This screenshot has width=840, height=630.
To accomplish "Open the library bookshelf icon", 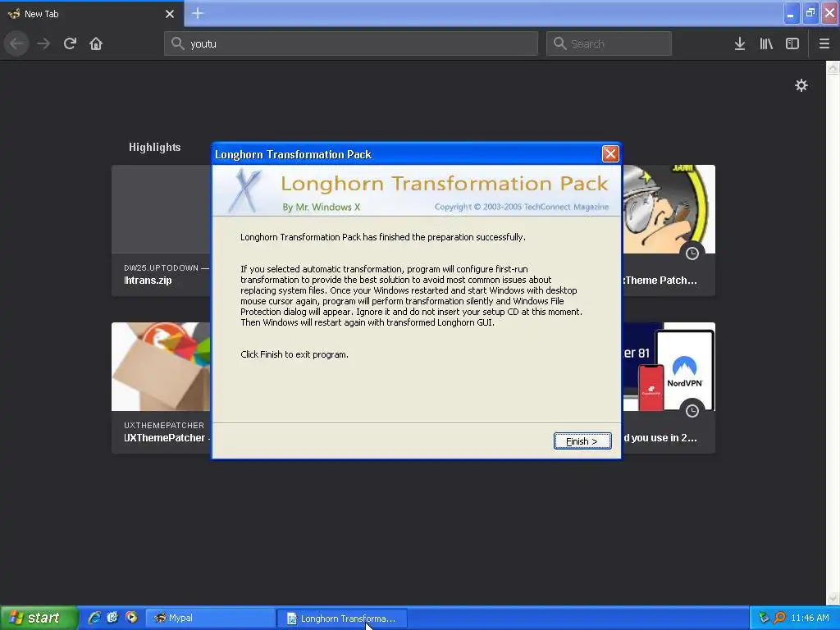I will 766,43.
